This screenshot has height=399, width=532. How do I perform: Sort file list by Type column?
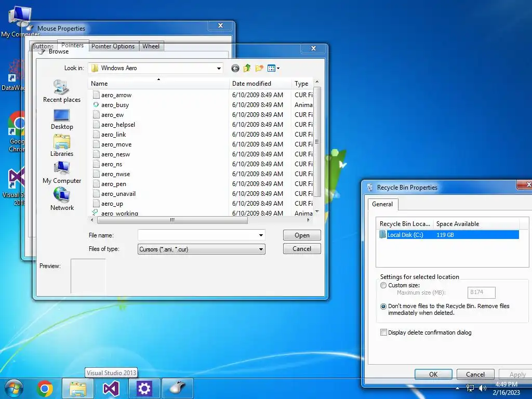pos(302,84)
